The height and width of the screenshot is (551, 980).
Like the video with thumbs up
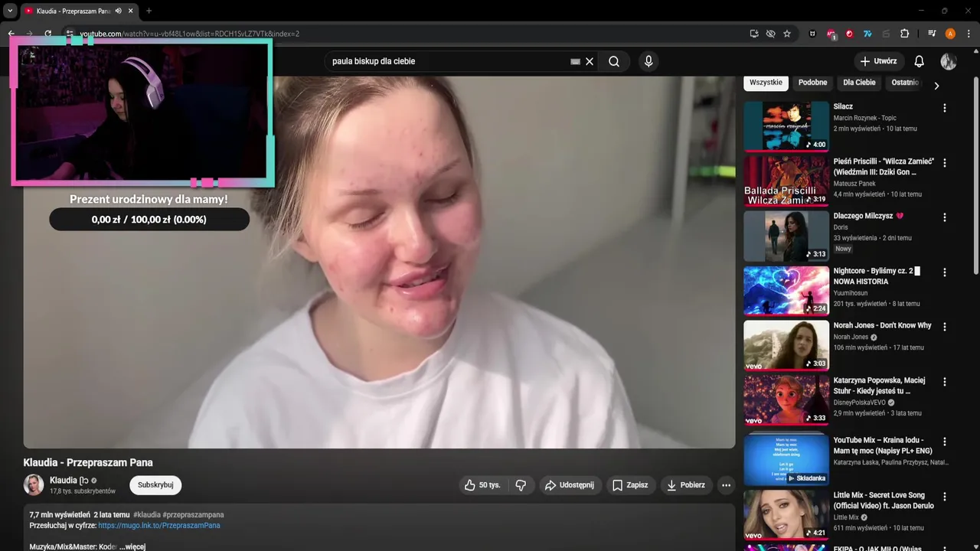482,484
